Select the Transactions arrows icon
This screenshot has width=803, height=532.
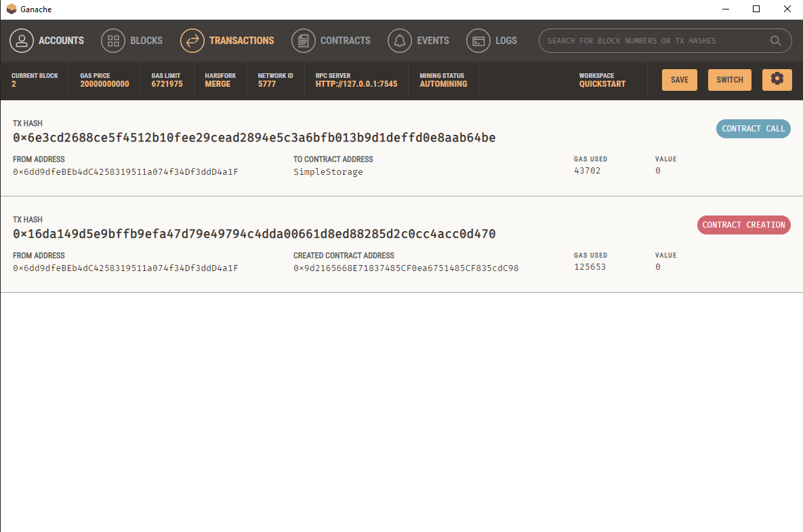tap(192, 41)
